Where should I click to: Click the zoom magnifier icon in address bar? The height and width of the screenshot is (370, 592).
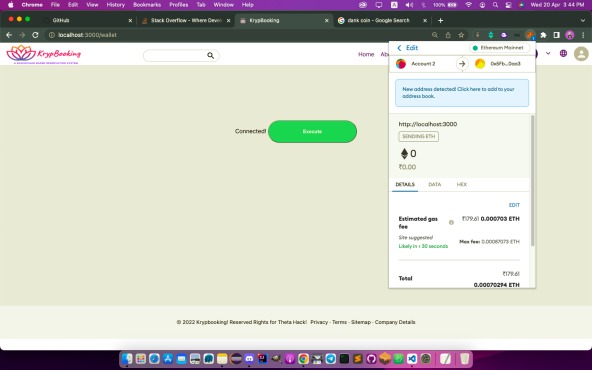point(435,35)
